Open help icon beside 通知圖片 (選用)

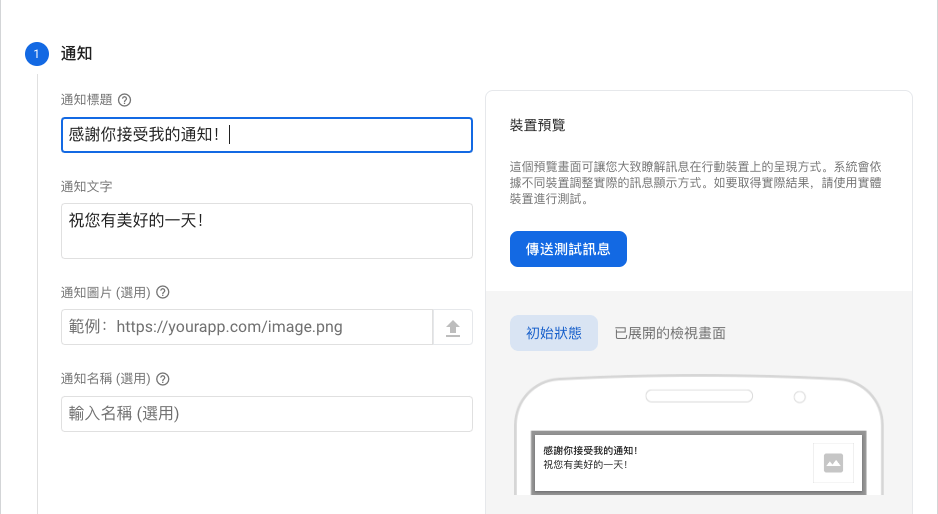[163, 293]
